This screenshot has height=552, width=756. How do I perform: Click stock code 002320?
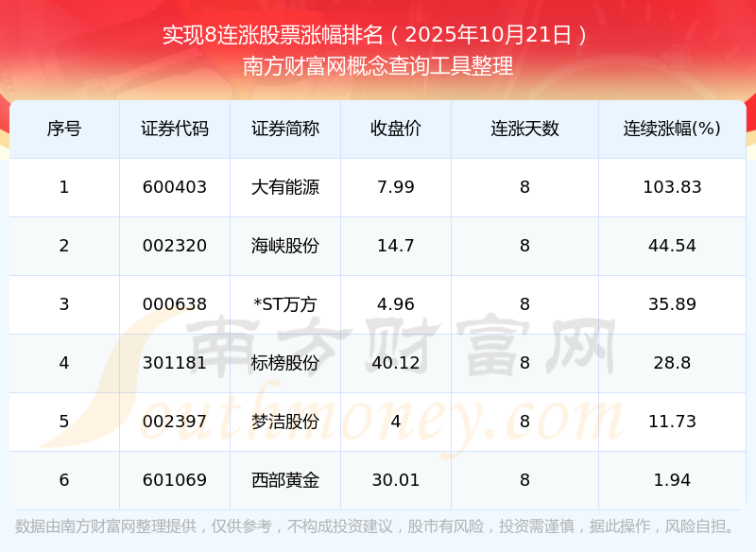[x=175, y=246]
